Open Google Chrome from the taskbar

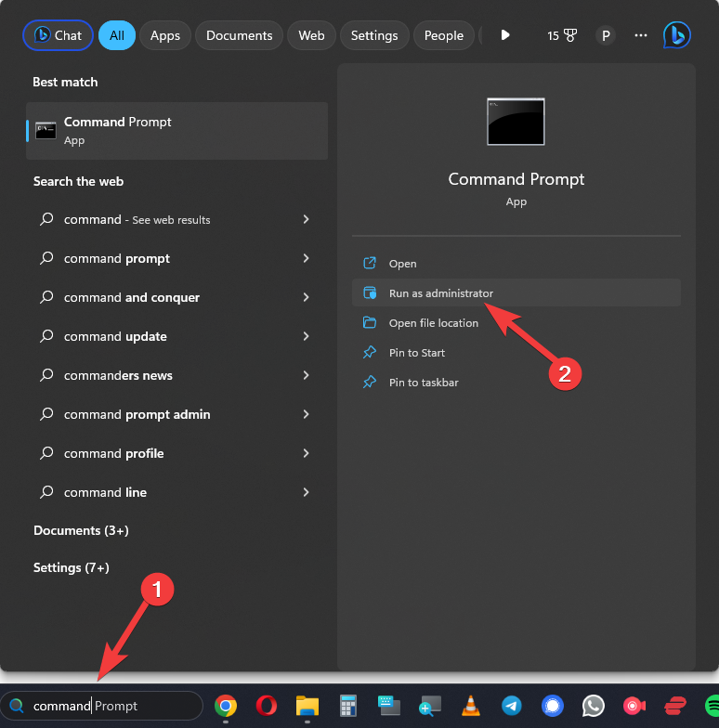click(225, 706)
